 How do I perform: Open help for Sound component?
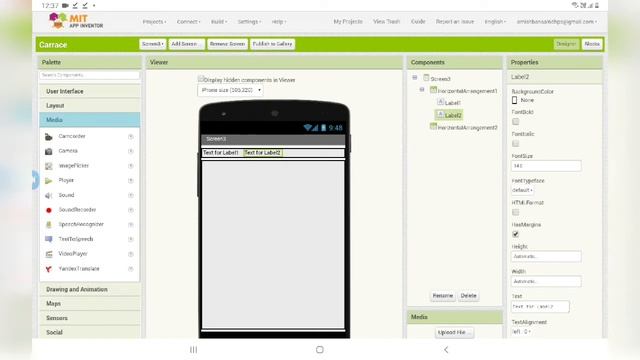pos(131,195)
